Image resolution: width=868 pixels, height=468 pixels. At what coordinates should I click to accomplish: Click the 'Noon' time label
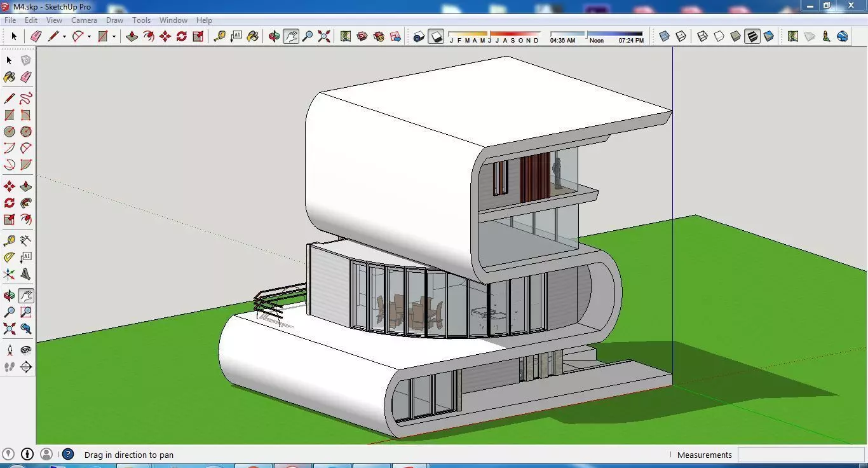[x=597, y=41]
